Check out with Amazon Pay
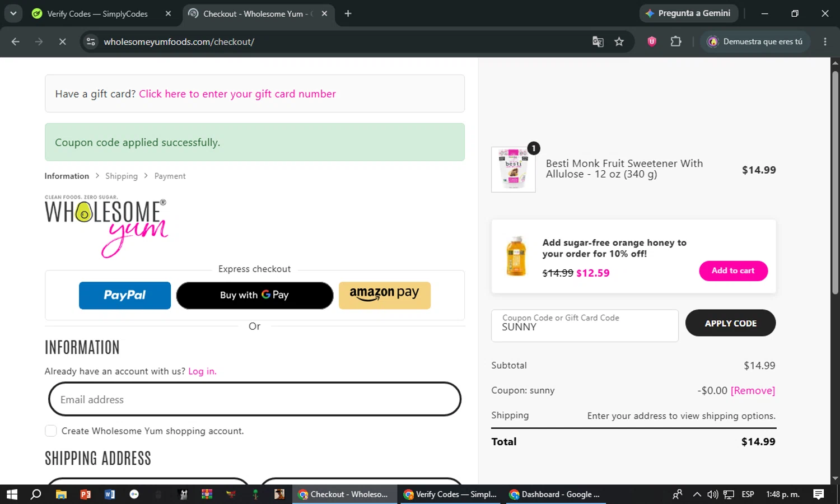This screenshot has height=504, width=840. [385, 295]
